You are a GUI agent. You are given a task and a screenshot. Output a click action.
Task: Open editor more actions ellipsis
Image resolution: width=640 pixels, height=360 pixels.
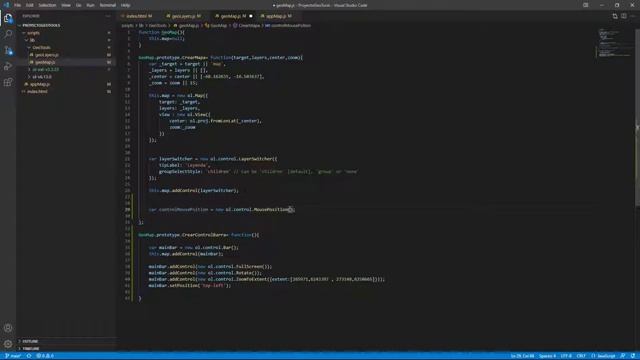pos(632,16)
